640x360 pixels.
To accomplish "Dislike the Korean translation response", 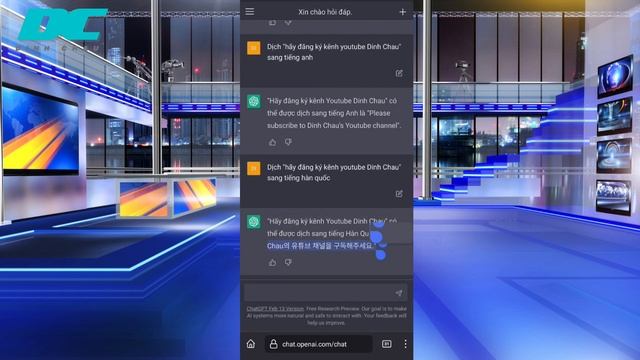I will 288,262.
